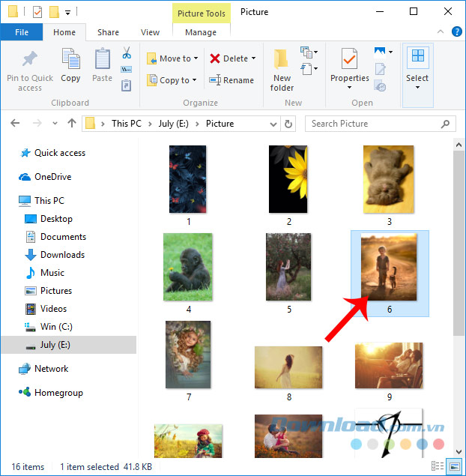Click Picture in address path
This screenshot has height=476, width=466.
point(220,124)
